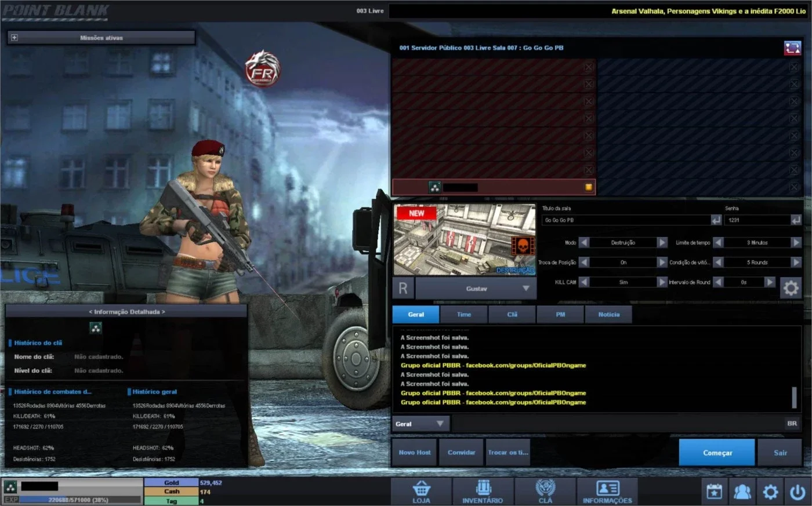
Task: Click the R random map button
Action: 403,288
